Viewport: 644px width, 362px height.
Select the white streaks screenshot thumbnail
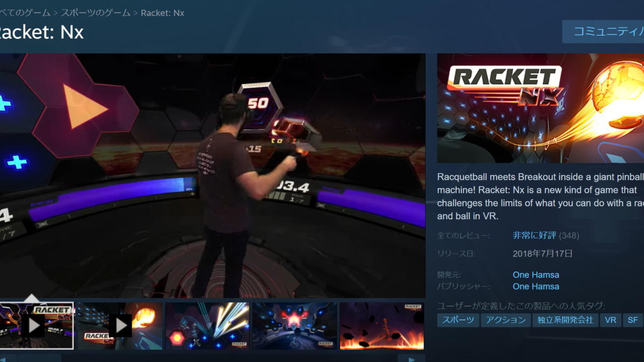207,325
